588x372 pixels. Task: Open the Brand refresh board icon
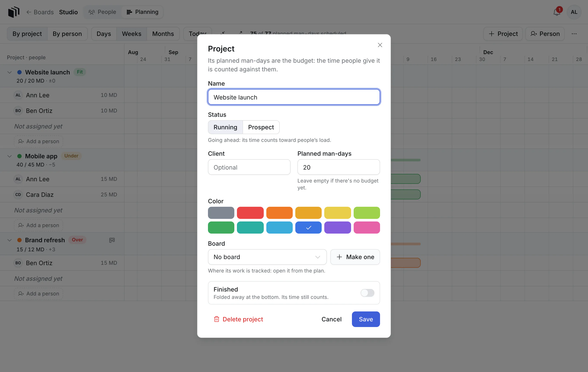point(112,240)
